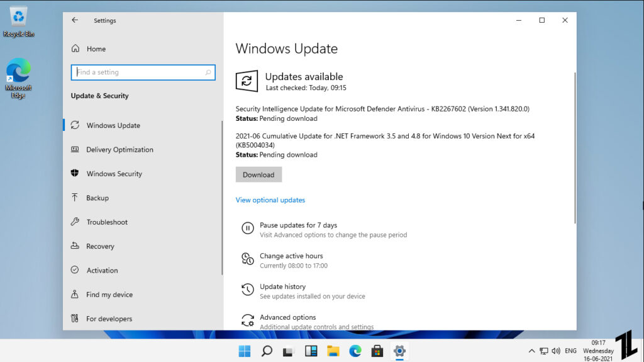Viewport: 644px width, 362px height.
Task: Click the volume speaker tray icon
Action: [556, 351]
